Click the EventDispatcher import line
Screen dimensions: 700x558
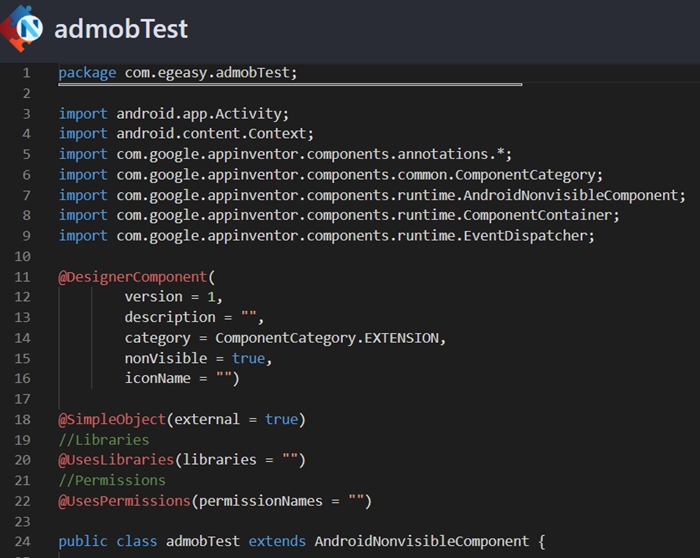(327, 236)
